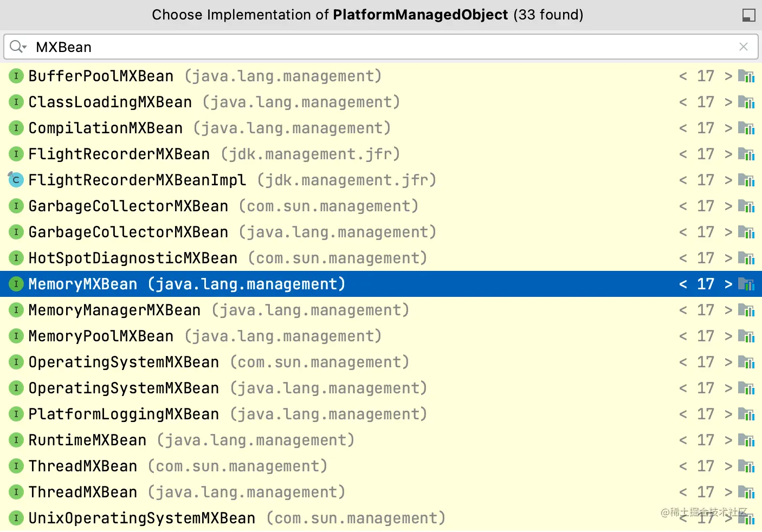The image size is (762, 532).
Task: Select MemoryPoolMXBean entry
Action: pyautogui.click(x=381, y=336)
